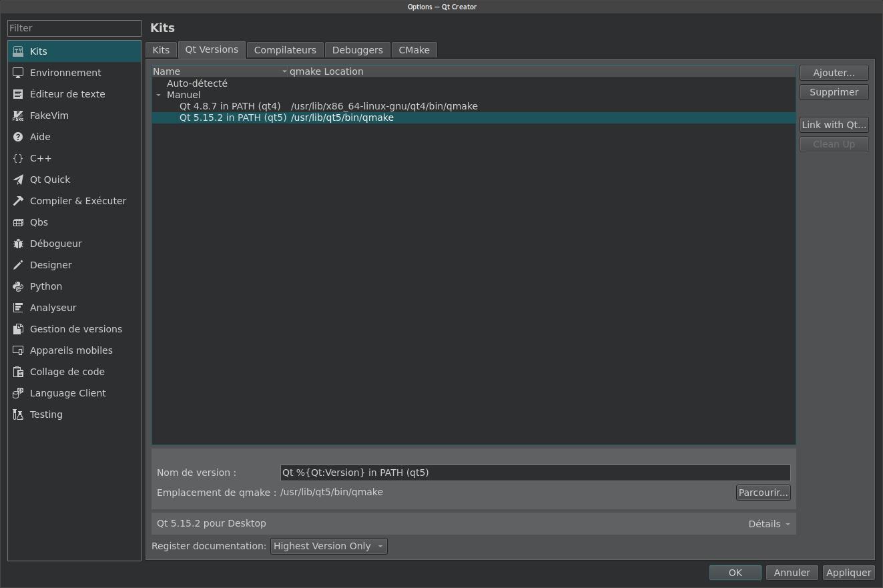
Task: Select the Collage de code icon
Action: [x=18, y=372]
